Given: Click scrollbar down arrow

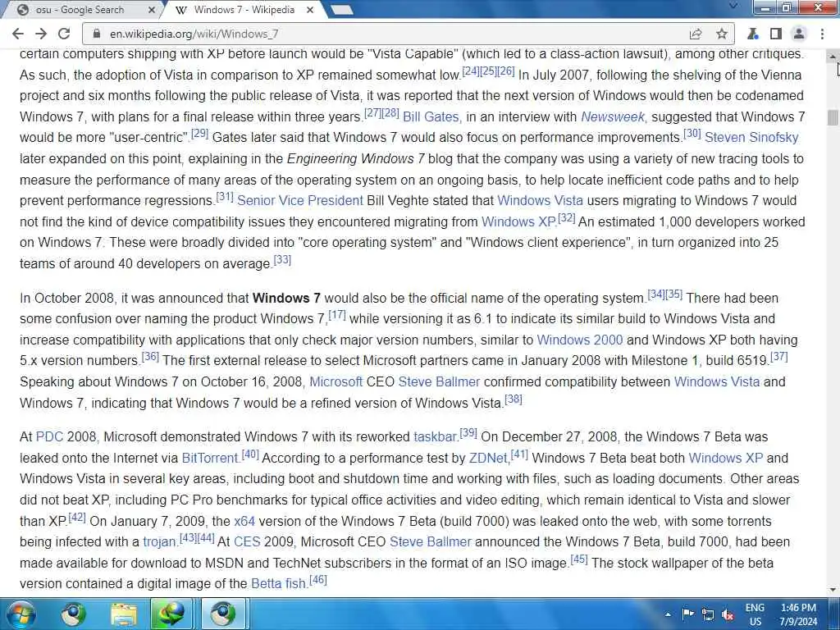Looking at the screenshot, I should coord(833,591).
